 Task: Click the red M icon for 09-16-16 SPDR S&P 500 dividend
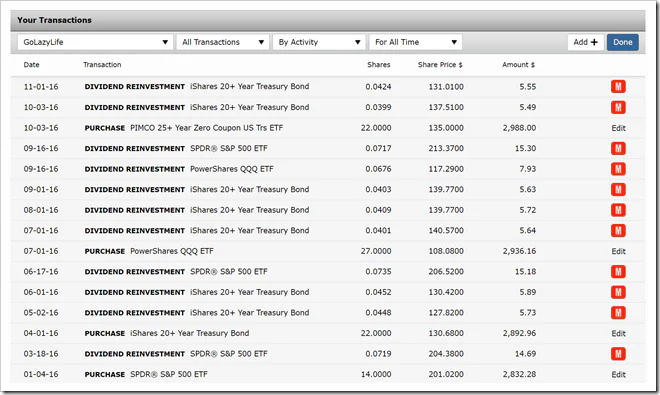[x=618, y=148]
